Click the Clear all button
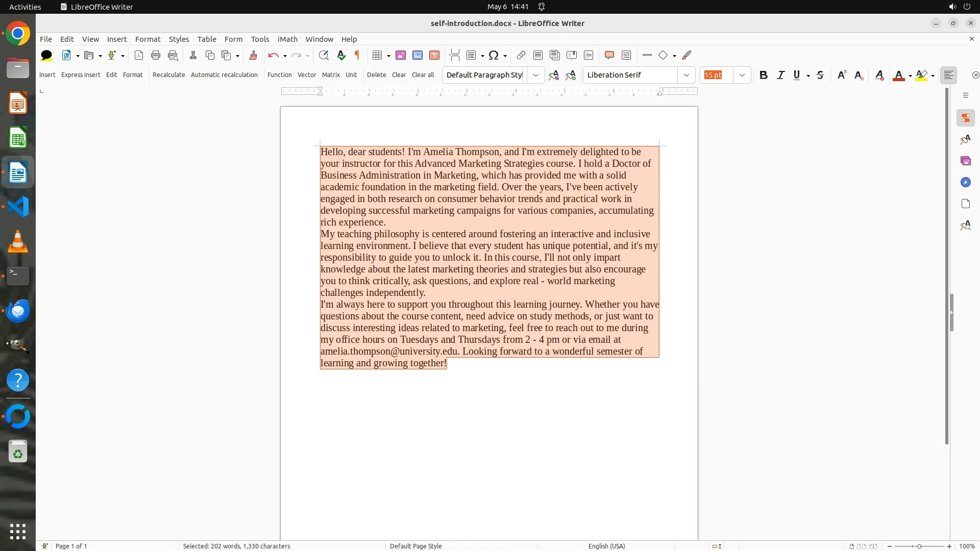The height and width of the screenshot is (551, 980). click(423, 74)
